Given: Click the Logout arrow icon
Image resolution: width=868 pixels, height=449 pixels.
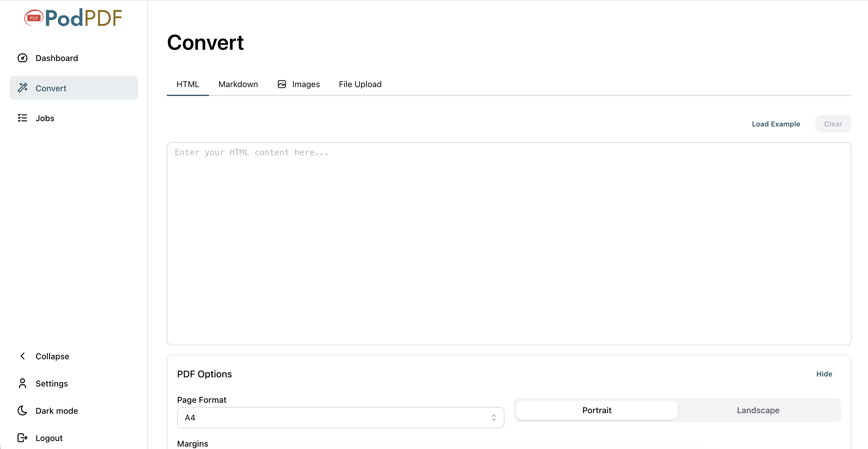Looking at the screenshot, I should click(22, 437).
